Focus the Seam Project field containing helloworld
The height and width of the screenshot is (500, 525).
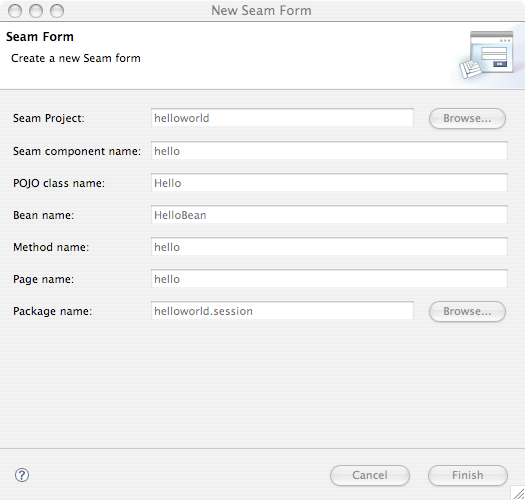click(x=282, y=118)
